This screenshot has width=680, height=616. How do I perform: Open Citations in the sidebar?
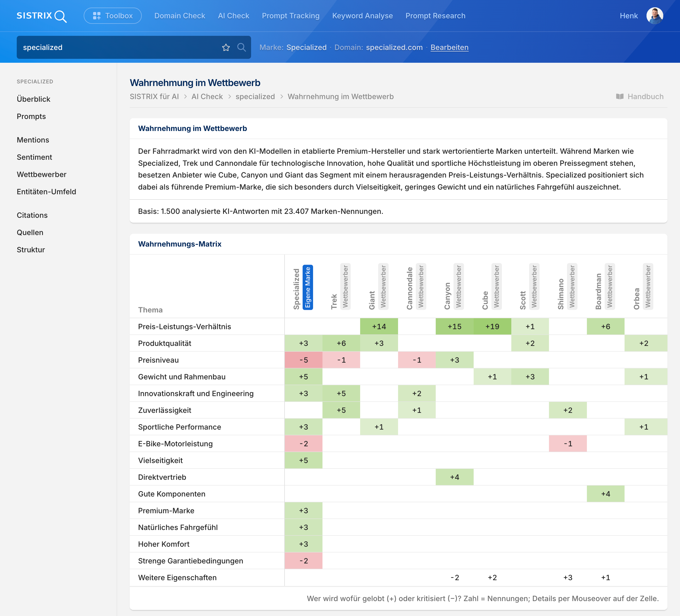pyautogui.click(x=32, y=215)
